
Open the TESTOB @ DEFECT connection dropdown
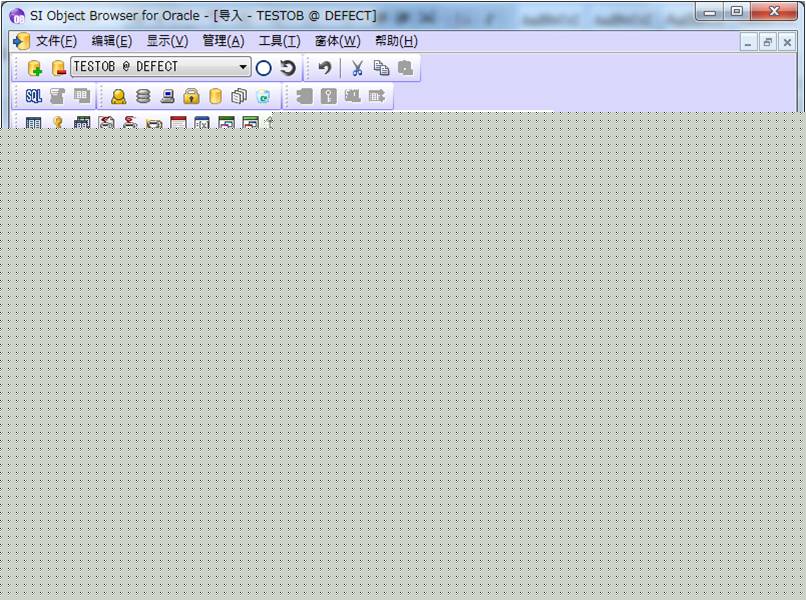pos(243,67)
